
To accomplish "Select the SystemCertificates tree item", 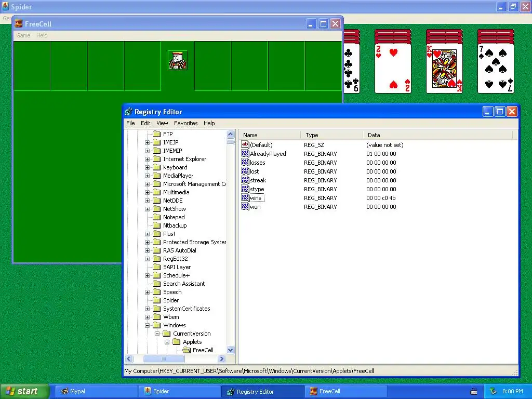I will 187,309.
